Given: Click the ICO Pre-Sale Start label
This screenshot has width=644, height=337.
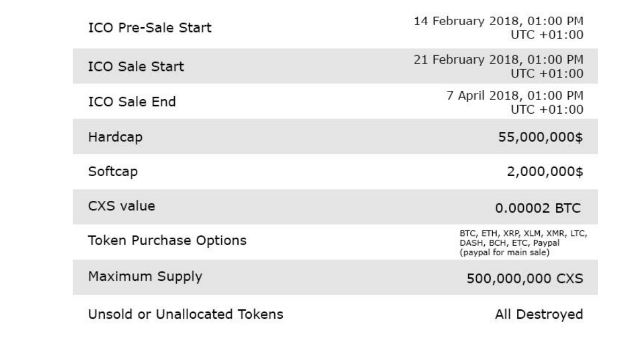Looking at the screenshot, I should pyautogui.click(x=150, y=28).
